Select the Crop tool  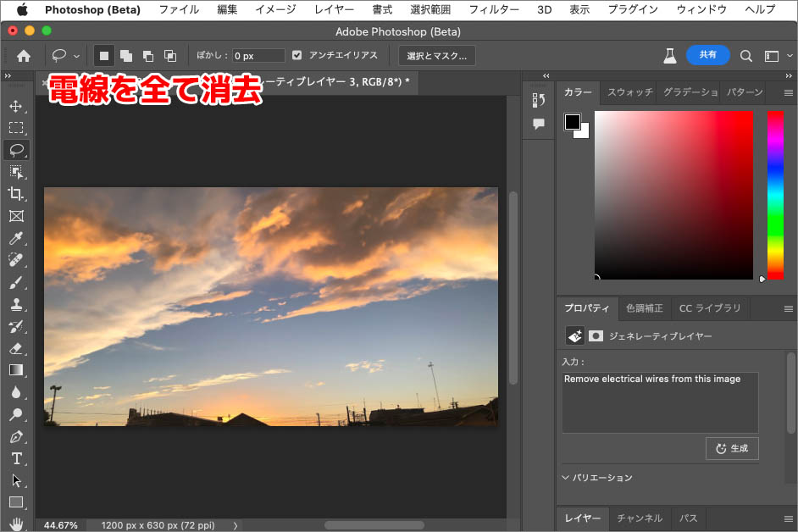tap(16, 194)
